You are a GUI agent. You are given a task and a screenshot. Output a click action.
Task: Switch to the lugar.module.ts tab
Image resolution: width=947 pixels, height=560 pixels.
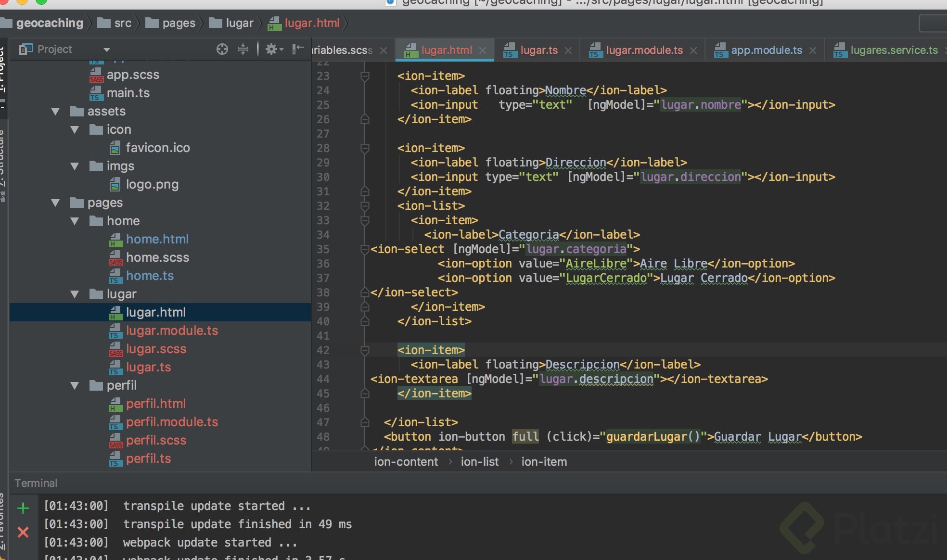click(x=644, y=50)
